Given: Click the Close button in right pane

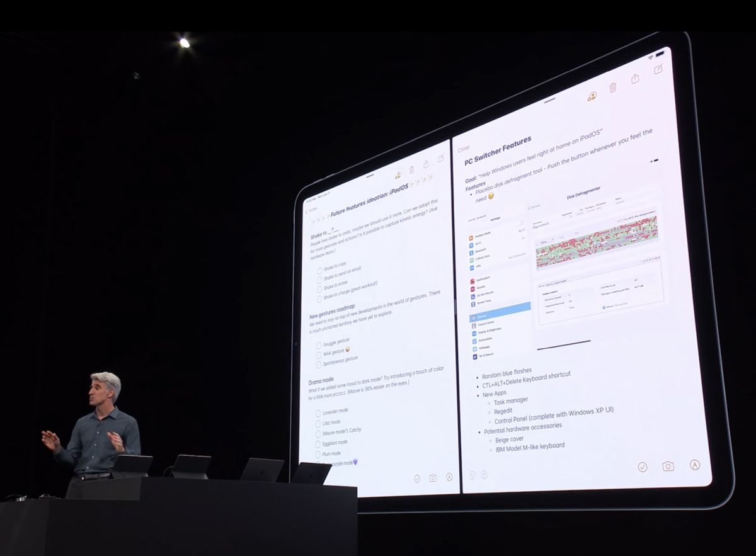Looking at the screenshot, I should [464, 149].
